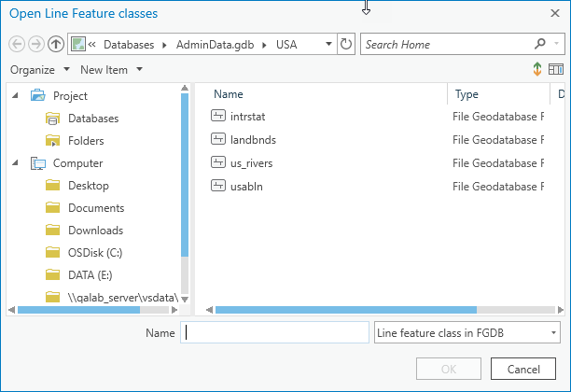The image size is (571, 392).
Task: Refresh the current folder contents
Action: coord(346,44)
